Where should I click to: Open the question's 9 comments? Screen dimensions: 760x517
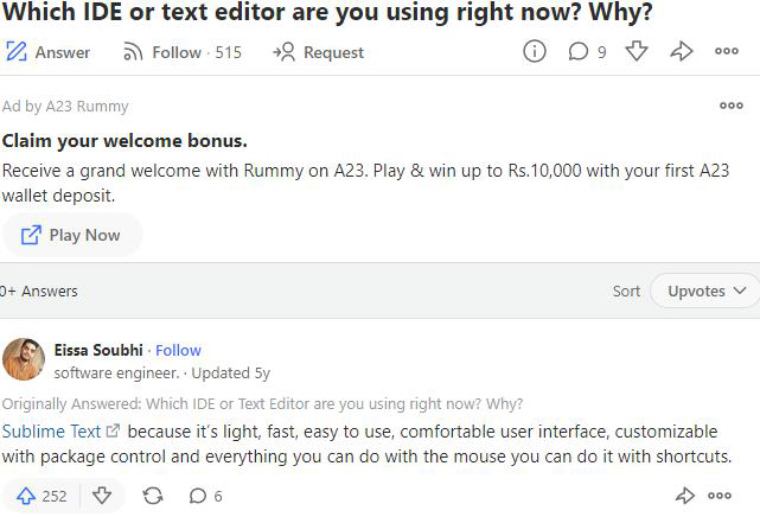point(587,51)
